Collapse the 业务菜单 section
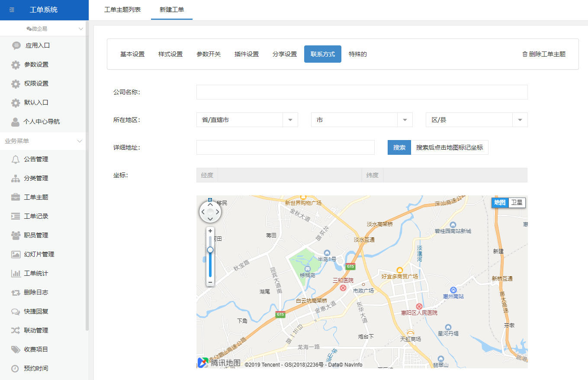Screen dimensions: 588x380 point(80,141)
